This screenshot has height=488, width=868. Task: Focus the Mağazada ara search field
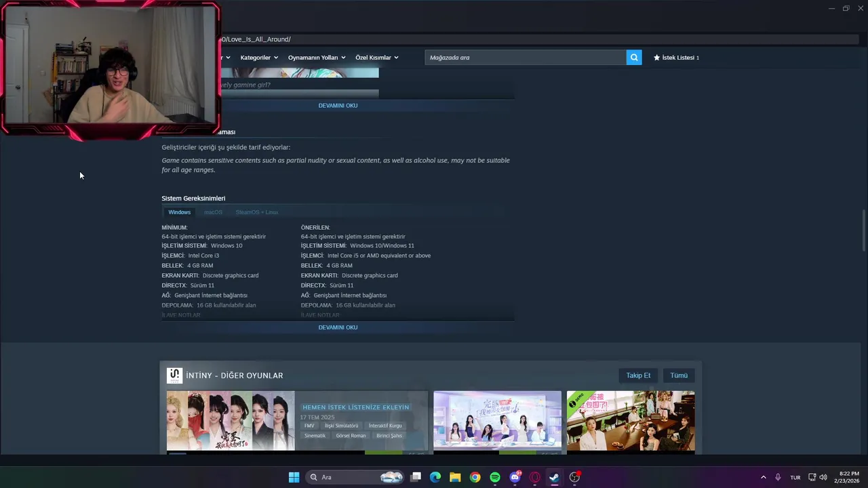[x=526, y=58]
